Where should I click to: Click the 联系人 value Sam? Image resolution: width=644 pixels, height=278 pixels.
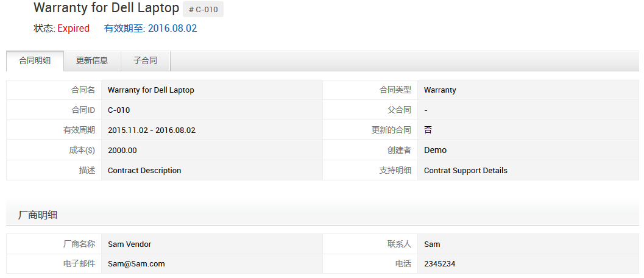pyautogui.click(x=432, y=244)
